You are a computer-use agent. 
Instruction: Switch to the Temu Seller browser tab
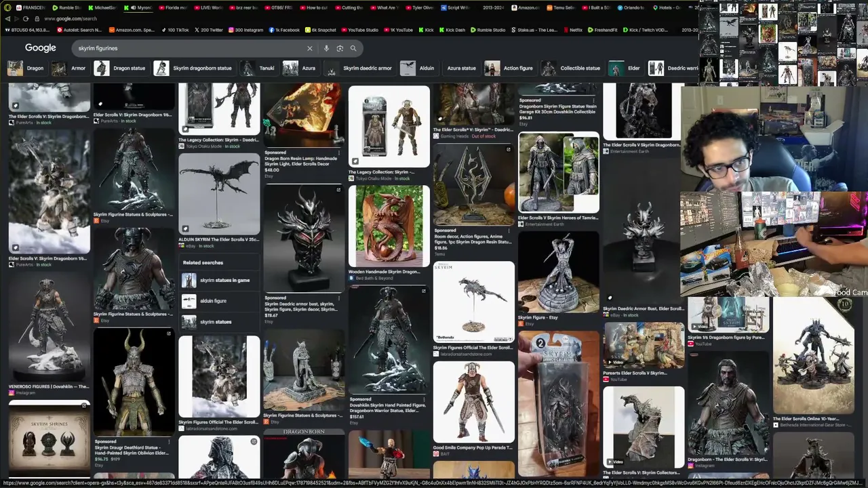pyautogui.click(x=560, y=7)
